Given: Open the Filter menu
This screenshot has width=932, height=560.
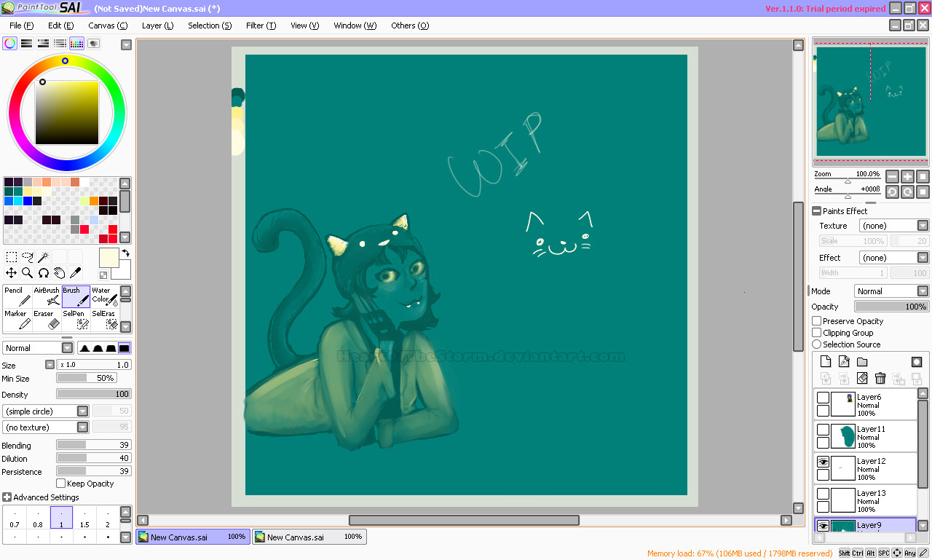Looking at the screenshot, I should tap(261, 25).
